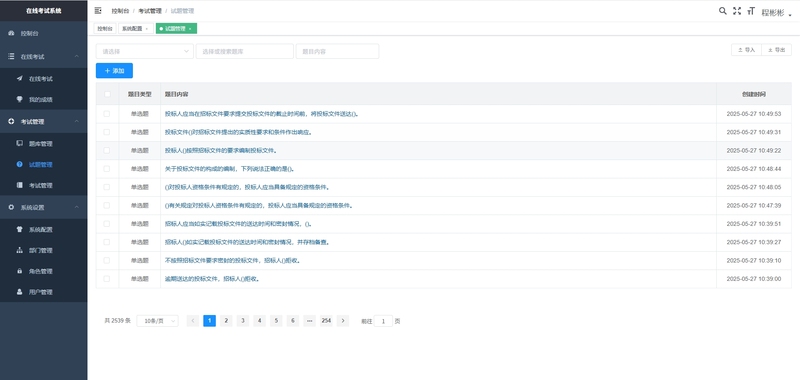
Task: Click the 导出 export button
Action: (x=777, y=50)
